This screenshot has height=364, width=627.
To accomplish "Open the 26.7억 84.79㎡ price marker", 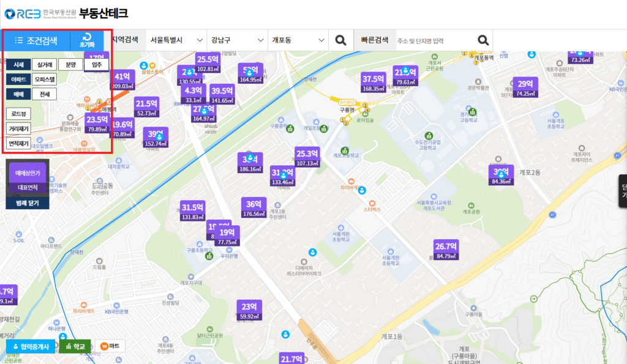I will click(446, 250).
